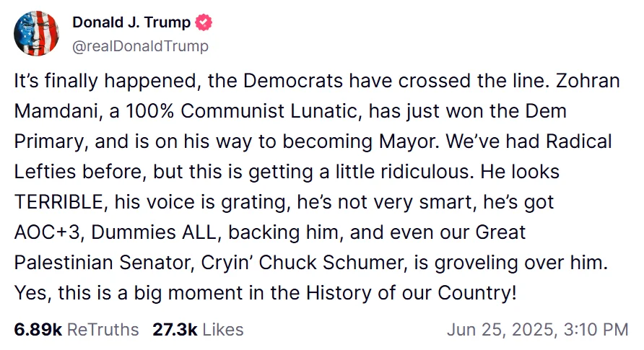Image resolution: width=644 pixels, height=350 pixels.
Task: Click the word 'Zohran' in the post
Action: 589,81
